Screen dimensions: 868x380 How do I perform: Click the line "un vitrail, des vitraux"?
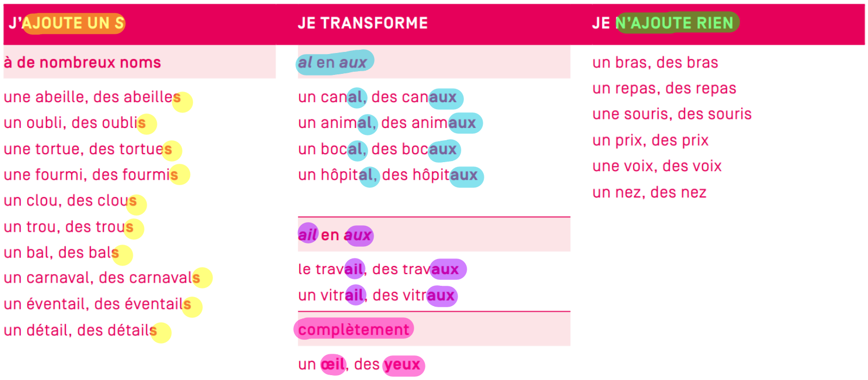pyautogui.click(x=376, y=295)
